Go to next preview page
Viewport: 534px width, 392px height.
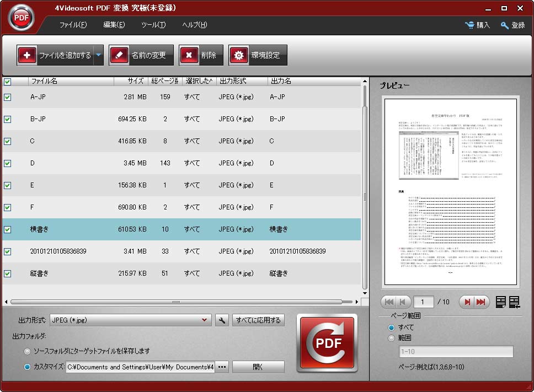467,302
